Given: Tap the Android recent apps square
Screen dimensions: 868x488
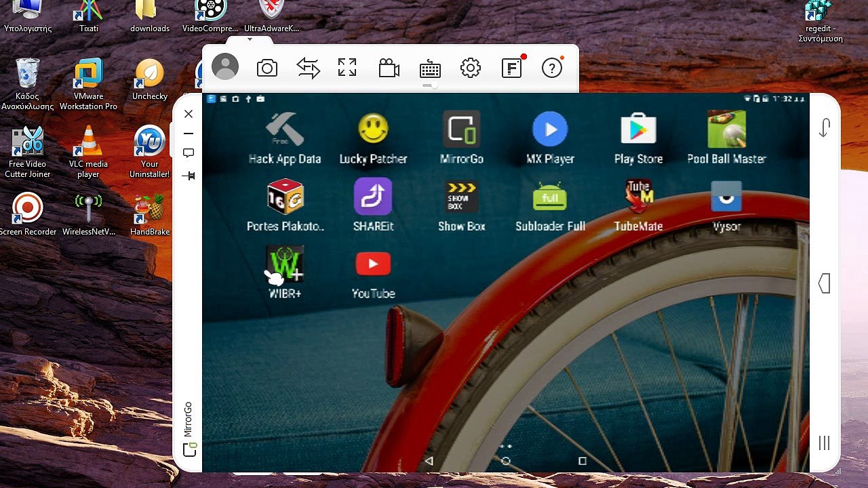Looking at the screenshot, I should coord(582,461).
